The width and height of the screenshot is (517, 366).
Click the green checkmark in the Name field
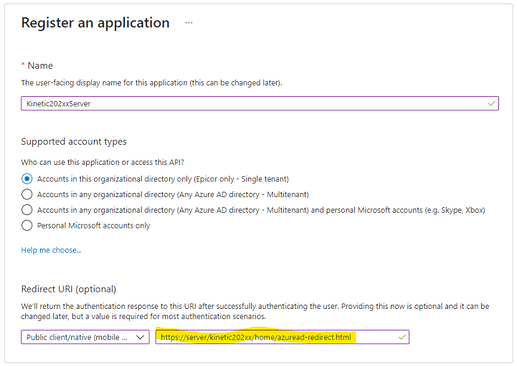(491, 103)
